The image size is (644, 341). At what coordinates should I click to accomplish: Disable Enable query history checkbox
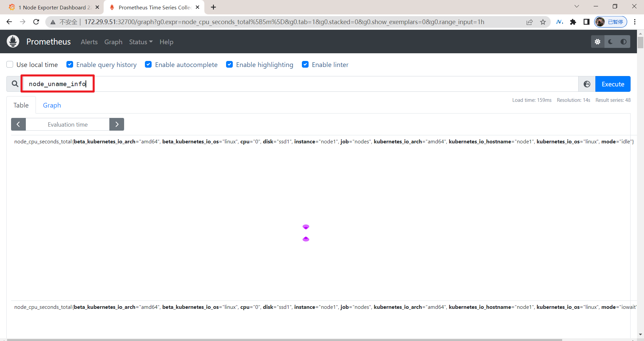pyautogui.click(x=70, y=64)
